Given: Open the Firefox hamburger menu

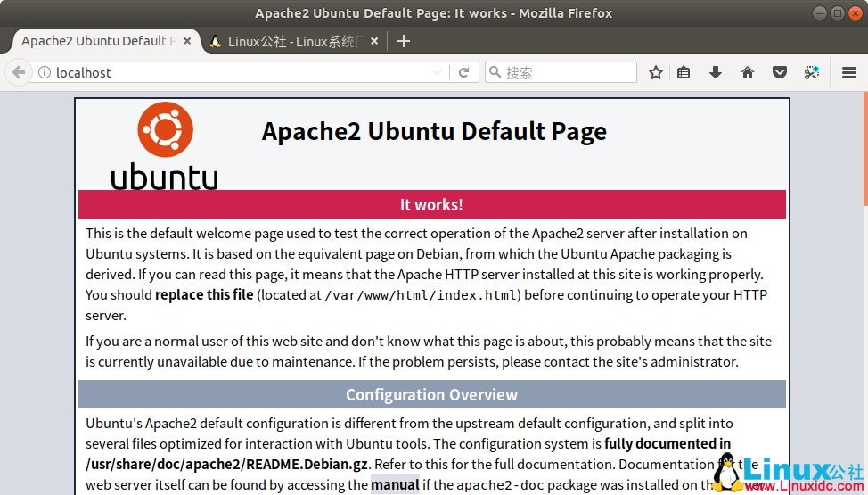Looking at the screenshot, I should tap(849, 72).
